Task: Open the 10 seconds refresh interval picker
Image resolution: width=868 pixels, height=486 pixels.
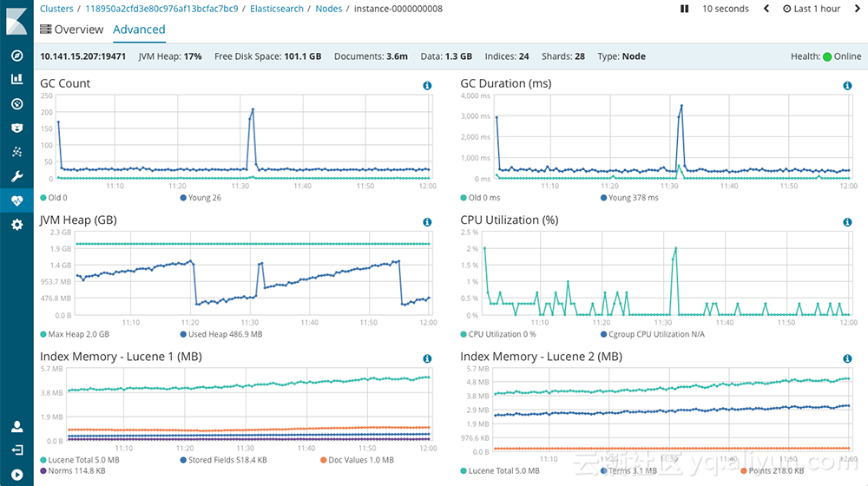Action: tap(725, 9)
